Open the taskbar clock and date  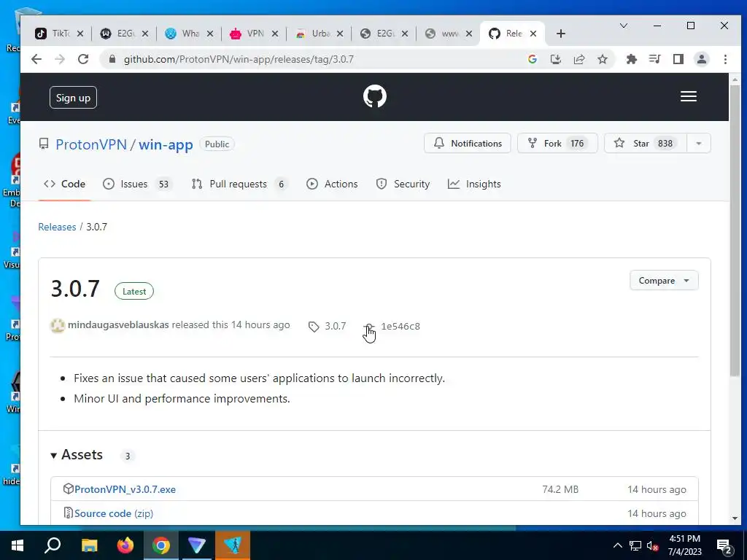(x=684, y=545)
